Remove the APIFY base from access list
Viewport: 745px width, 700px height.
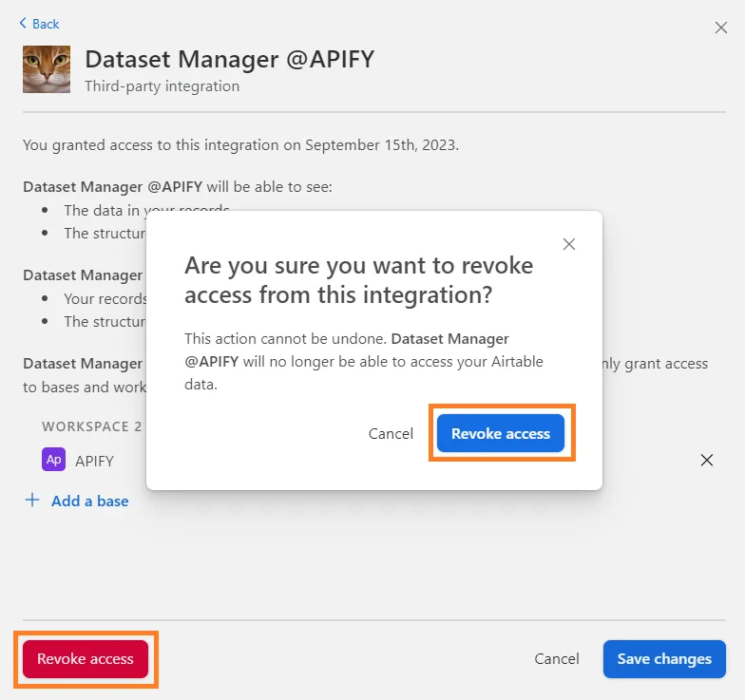[707, 460]
